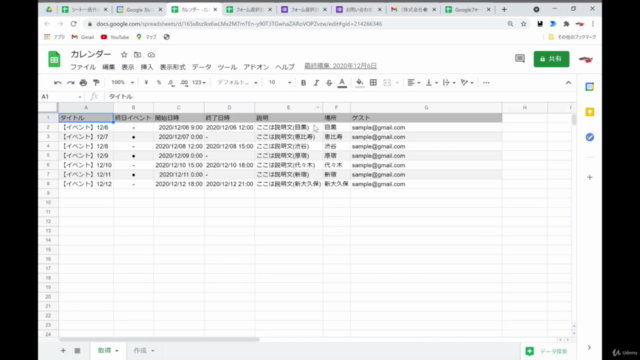Apply yen currency format

point(146,82)
